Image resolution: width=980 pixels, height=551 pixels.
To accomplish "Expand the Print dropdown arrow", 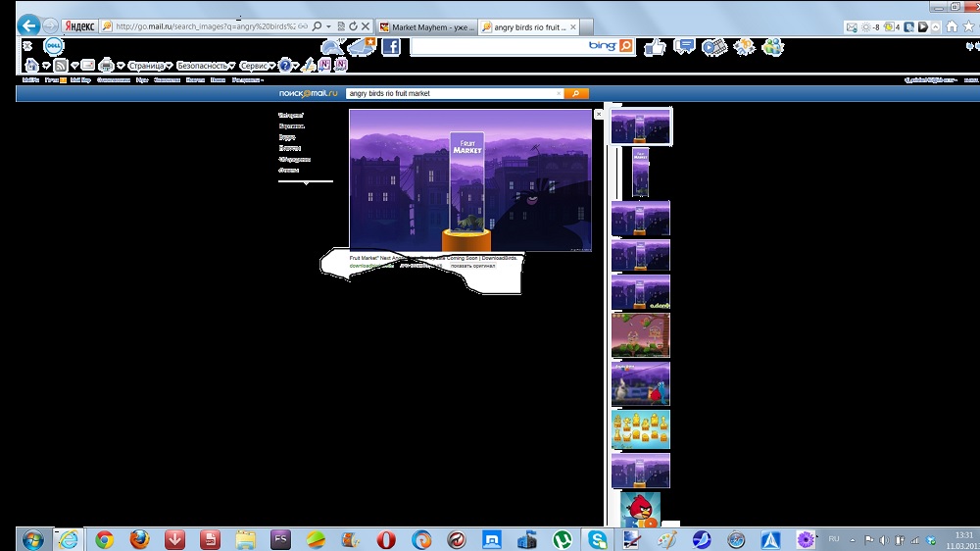I will (121, 66).
